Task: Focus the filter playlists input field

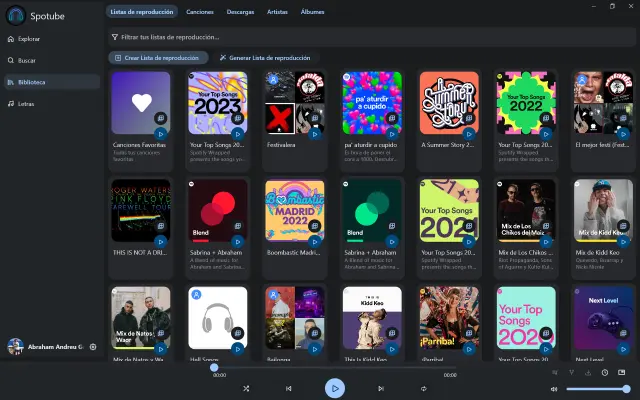Action: [370, 36]
